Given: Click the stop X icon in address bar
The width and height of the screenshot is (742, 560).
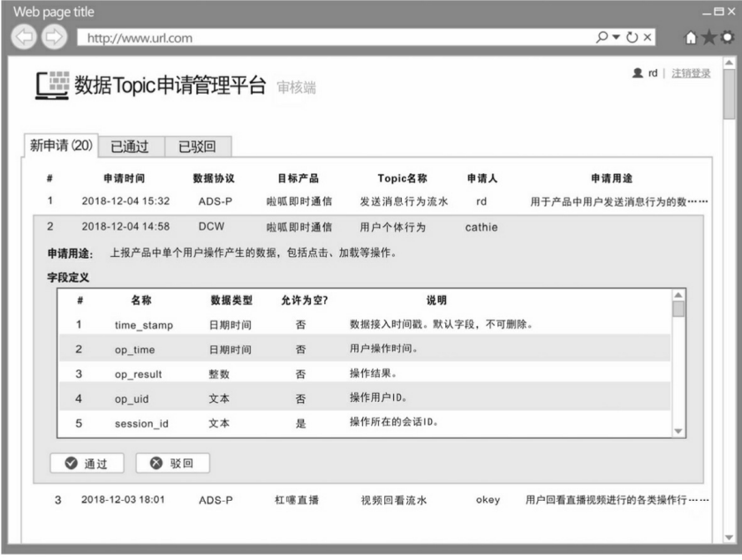Looking at the screenshot, I should tap(647, 37).
